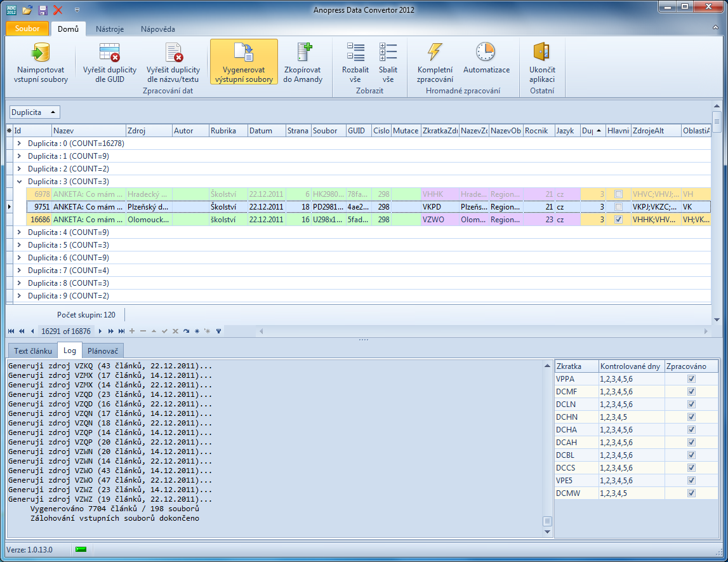The width and height of the screenshot is (728, 562).
Task: Click Ukončit aplikaci door icon
Action: [541, 52]
